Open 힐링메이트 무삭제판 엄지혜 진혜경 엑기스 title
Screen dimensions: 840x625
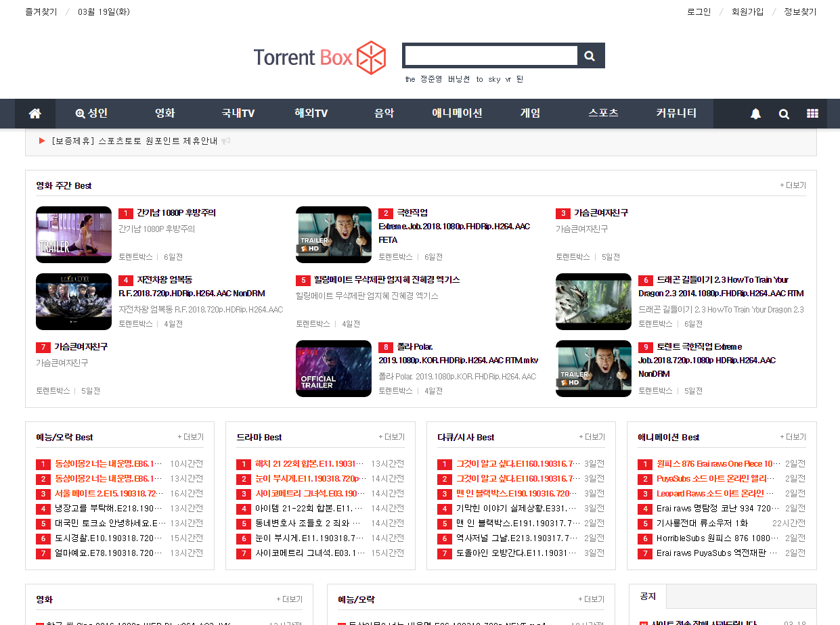click(387, 280)
